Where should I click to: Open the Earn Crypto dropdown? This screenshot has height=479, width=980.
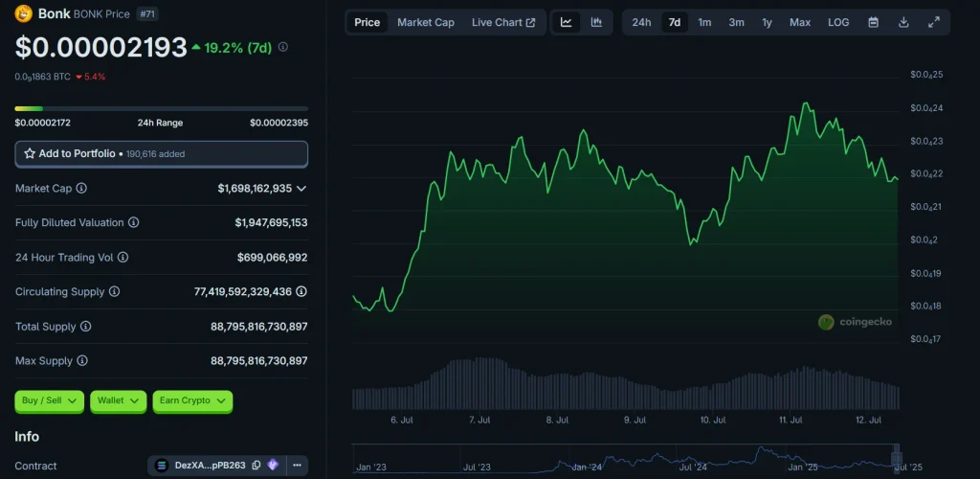point(192,400)
